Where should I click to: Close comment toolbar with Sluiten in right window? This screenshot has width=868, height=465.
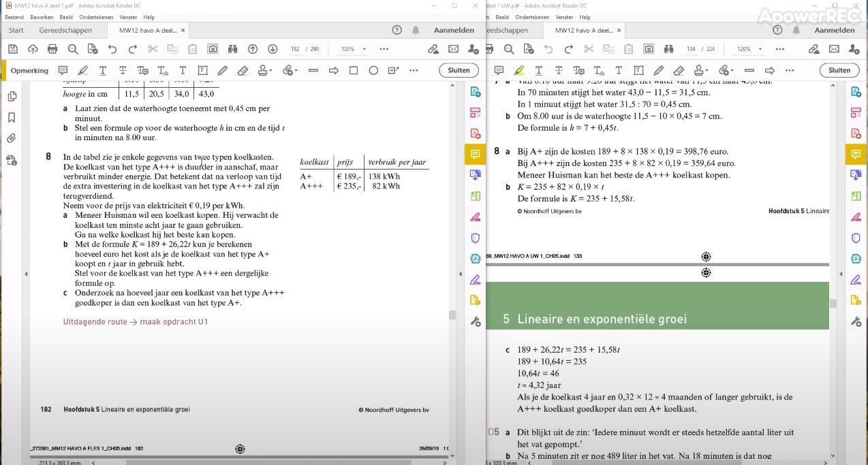pos(839,70)
